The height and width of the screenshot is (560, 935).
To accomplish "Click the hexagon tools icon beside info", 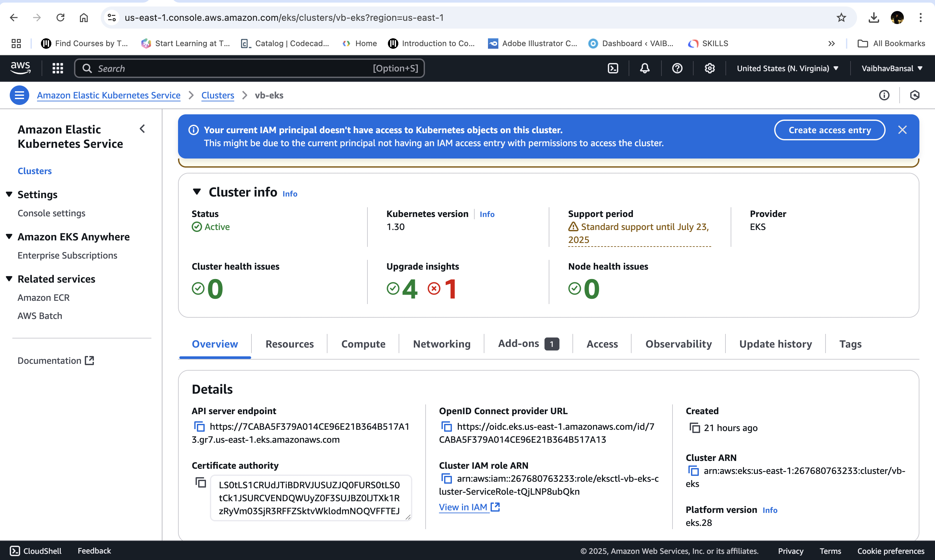I will tap(915, 95).
